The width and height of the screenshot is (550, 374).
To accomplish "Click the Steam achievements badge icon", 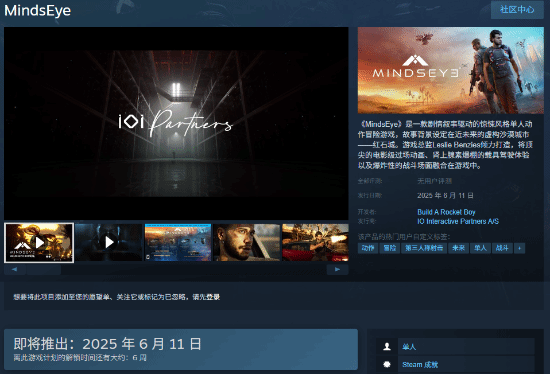I will (387, 365).
